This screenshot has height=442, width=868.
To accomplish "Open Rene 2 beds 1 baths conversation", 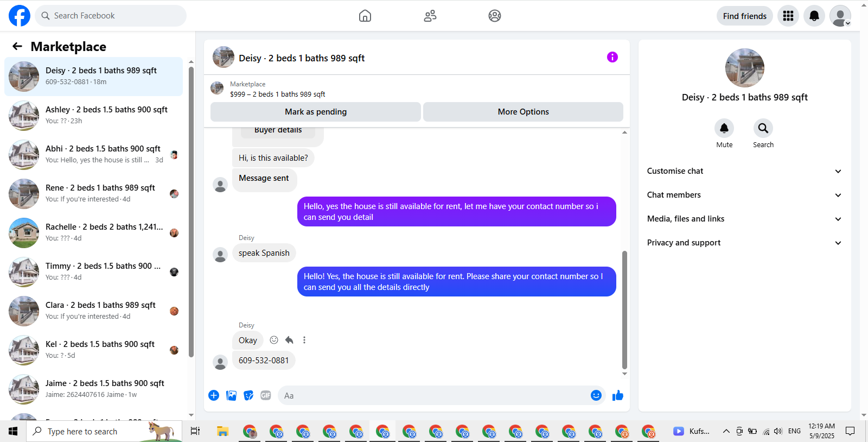I will coord(93,194).
